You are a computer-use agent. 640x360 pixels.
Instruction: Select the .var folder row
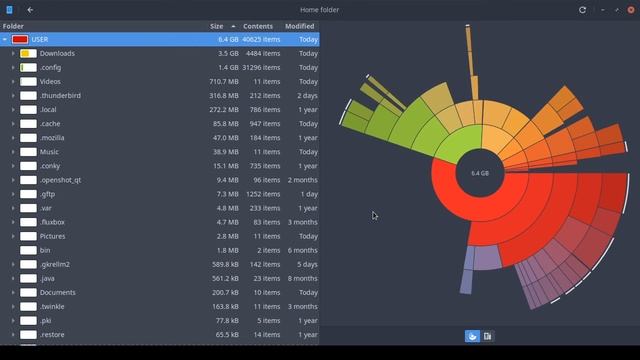(x=160, y=208)
